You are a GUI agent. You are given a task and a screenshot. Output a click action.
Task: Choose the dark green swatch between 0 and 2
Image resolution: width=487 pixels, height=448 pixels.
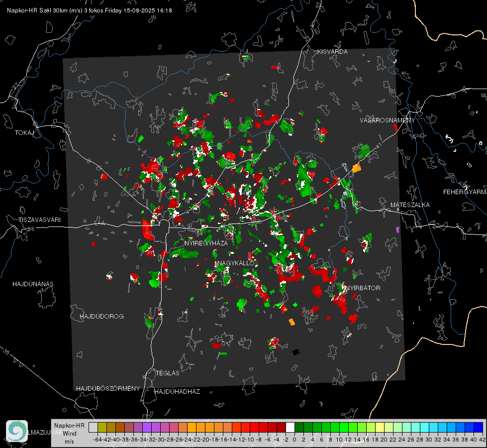[299, 427]
